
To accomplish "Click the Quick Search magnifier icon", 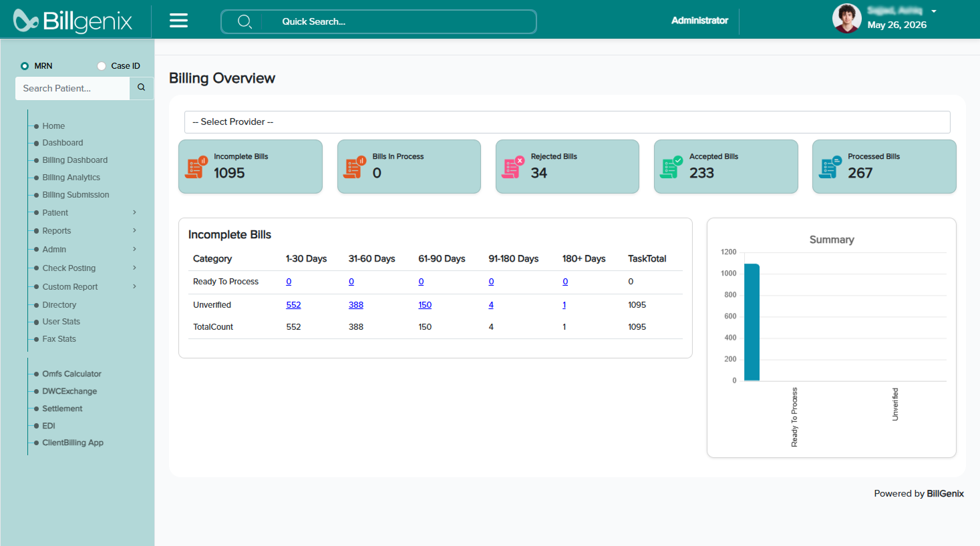I will 245,21.
